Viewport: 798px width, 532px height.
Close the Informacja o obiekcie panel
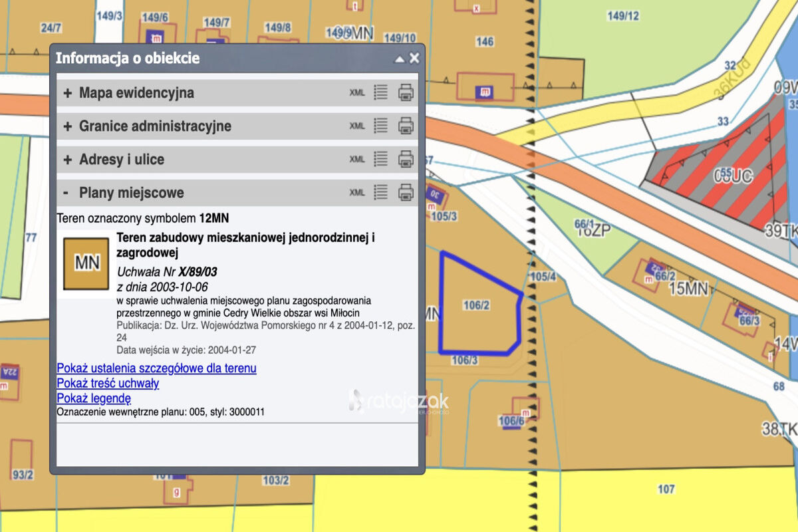click(x=414, y=58)
